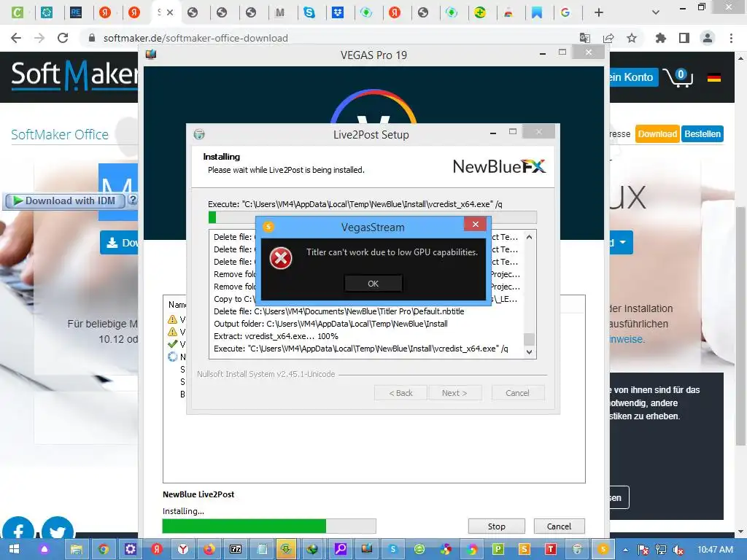This screenshot has height=560, width=747.
Task: Click the help icon beside Download with IDM
Action: pyautogui.click(x=133, y=201)
